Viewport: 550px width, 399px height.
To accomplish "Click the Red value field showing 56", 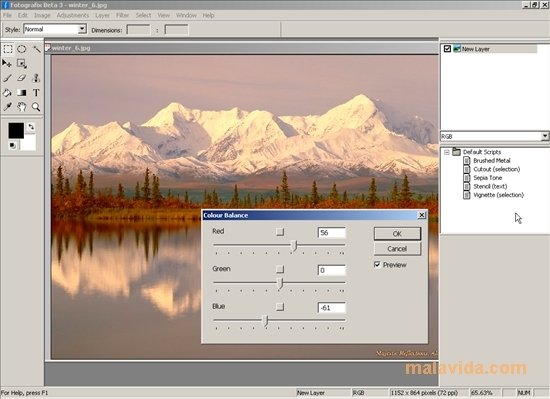I will (331, 232).
